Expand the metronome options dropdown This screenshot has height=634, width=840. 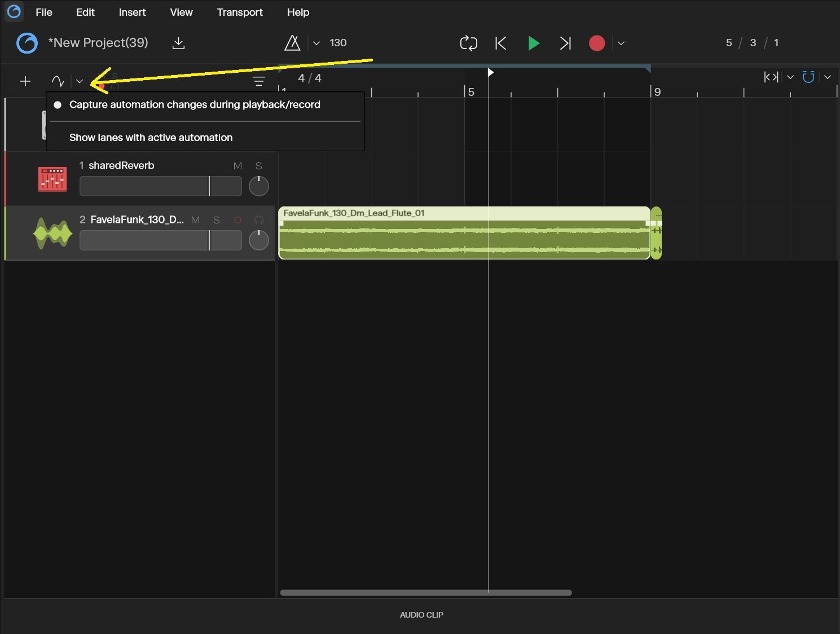pyautogui.click(x=316, y=43)
